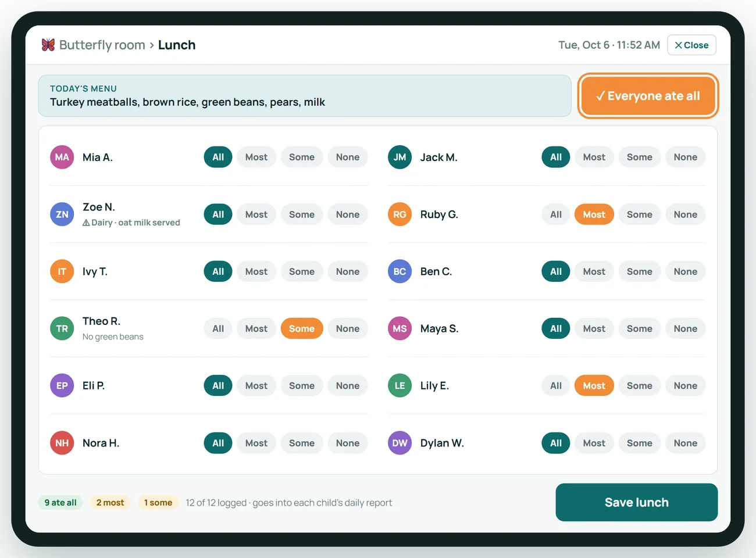Click Lily E.'s LE avatar
Screen dimensions: 756x558
(400, 385)
